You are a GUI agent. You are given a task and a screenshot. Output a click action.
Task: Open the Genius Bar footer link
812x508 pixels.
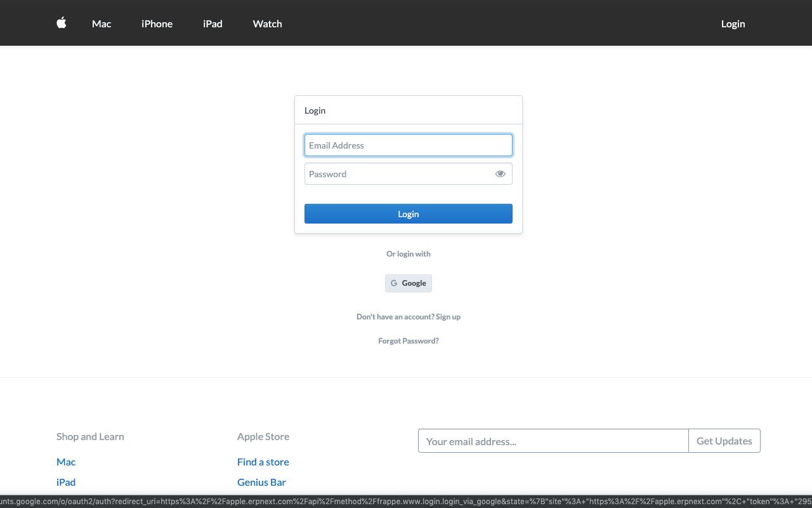(261, 483)
